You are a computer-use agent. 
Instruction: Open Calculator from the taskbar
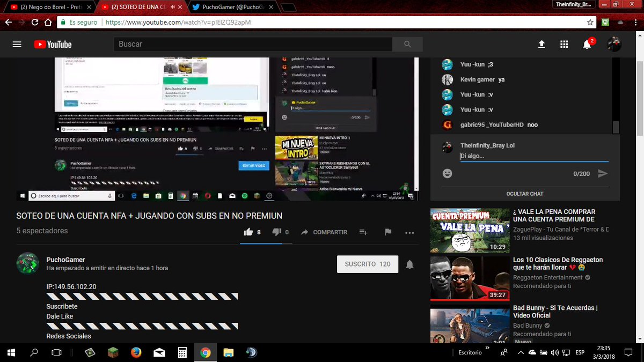[x=182, y=352]
